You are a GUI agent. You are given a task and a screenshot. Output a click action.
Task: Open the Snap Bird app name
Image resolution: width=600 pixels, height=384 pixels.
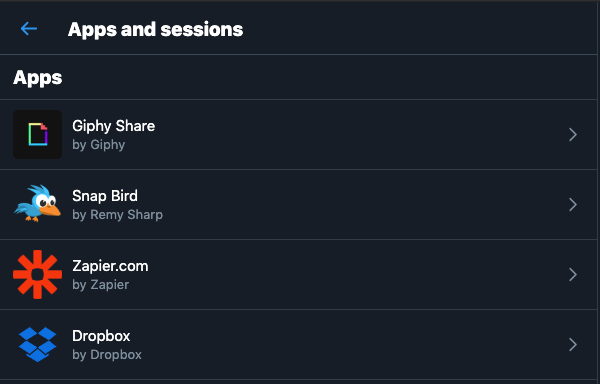point(105,196)
